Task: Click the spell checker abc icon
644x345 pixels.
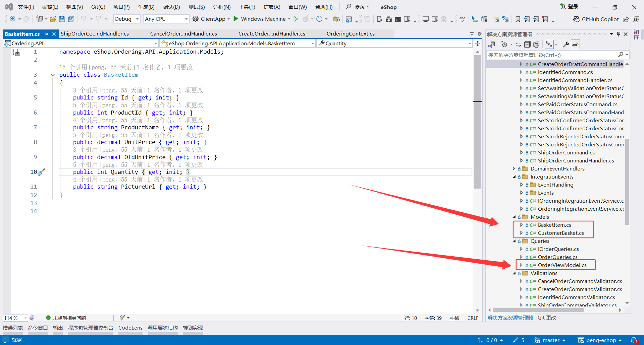Action: 463,19
